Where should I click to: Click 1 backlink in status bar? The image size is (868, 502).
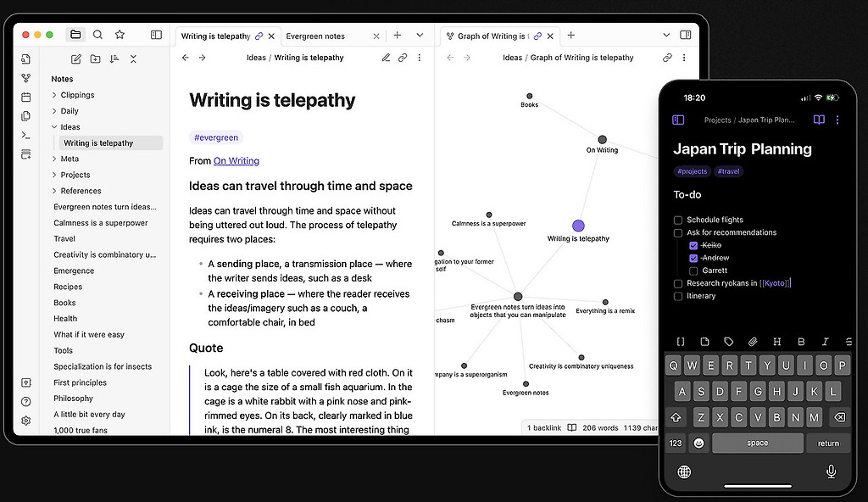pyautogui.click(x=544, y=427)
